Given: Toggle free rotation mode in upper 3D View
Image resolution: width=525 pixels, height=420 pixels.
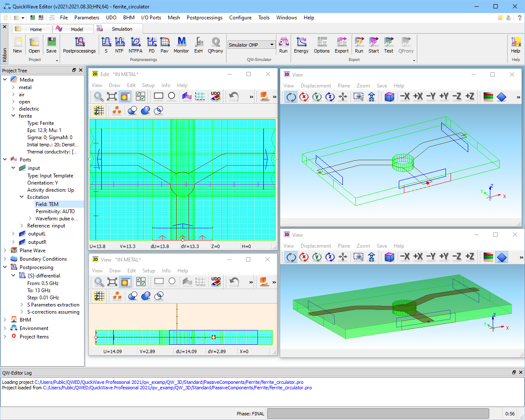Looking at the screenshot, I should coord(291,97).
